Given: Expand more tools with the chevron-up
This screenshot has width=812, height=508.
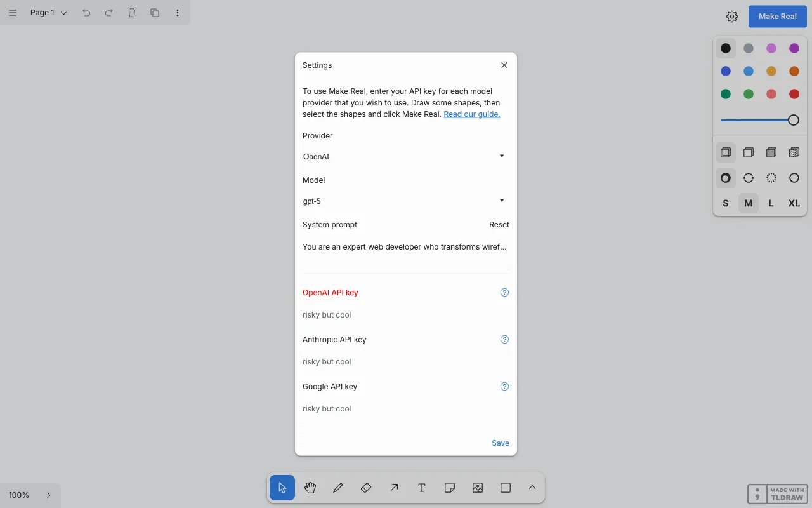Looking at the screenshot, I should (532, 488).
